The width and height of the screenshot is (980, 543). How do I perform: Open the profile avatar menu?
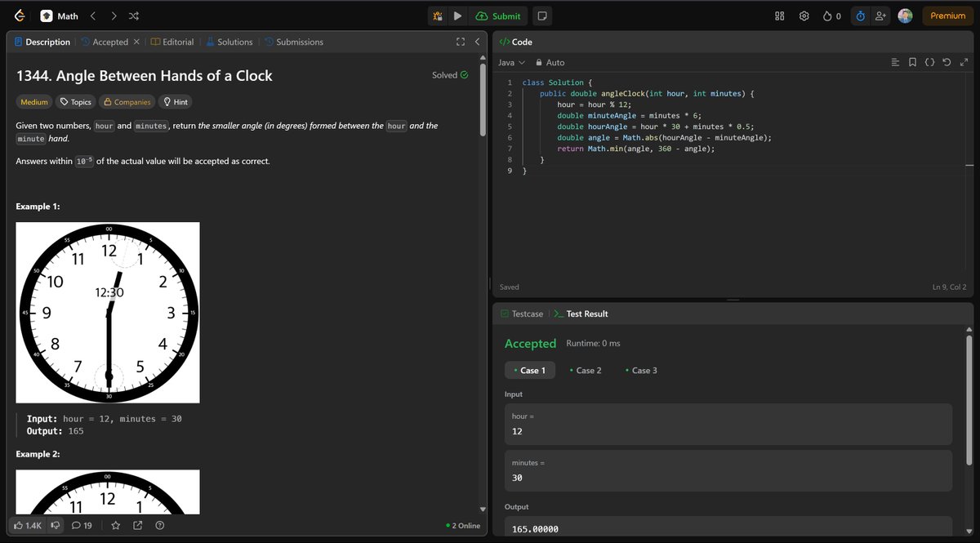point(905,16)
